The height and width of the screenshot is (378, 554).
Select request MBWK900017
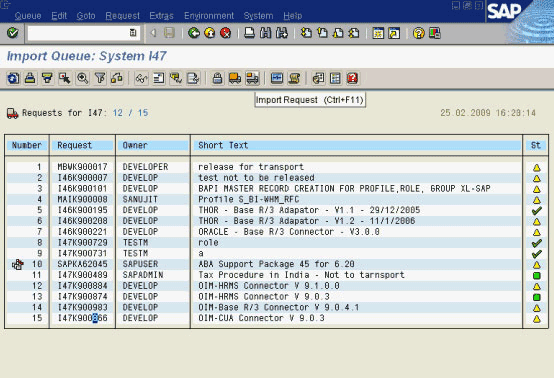pyautogui.click(x=82, y=167)
